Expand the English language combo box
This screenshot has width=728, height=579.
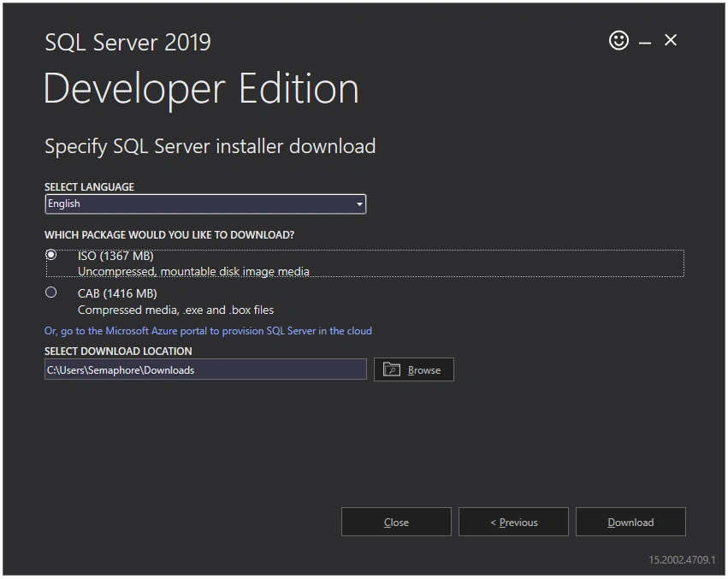point(205,204)
